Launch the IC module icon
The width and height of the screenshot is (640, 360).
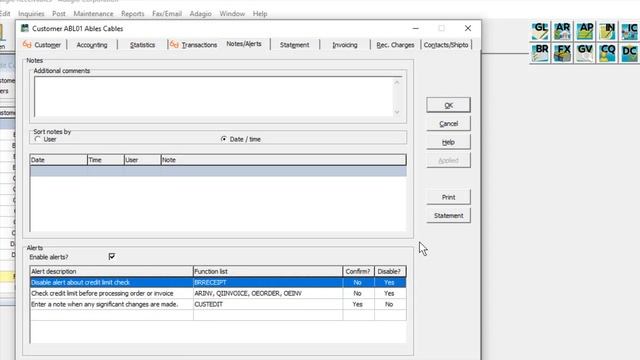pyautogui.click(x=630, y=31)
